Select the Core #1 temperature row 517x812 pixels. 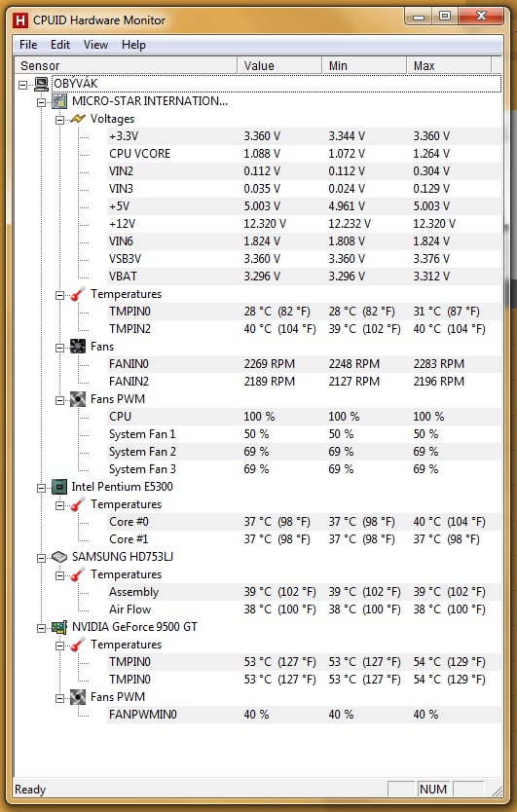(304, 539)
